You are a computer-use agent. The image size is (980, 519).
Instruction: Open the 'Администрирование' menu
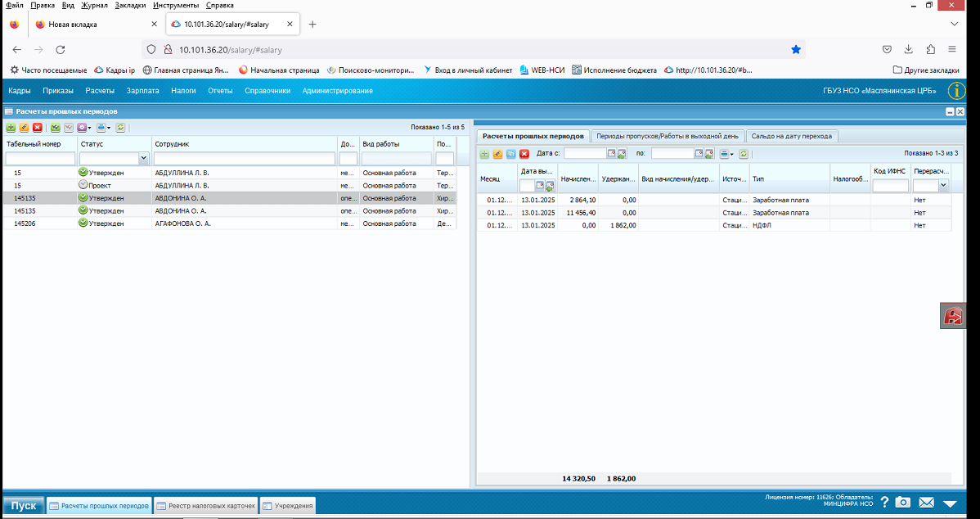338,91
